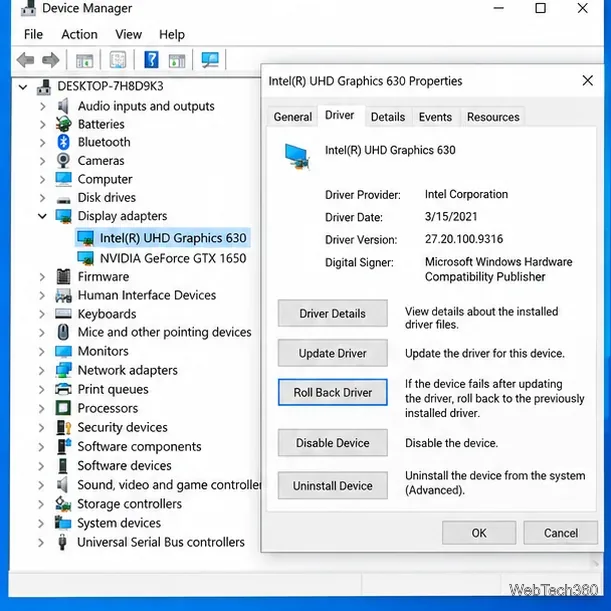Click the Processors icon

(63, 408)
